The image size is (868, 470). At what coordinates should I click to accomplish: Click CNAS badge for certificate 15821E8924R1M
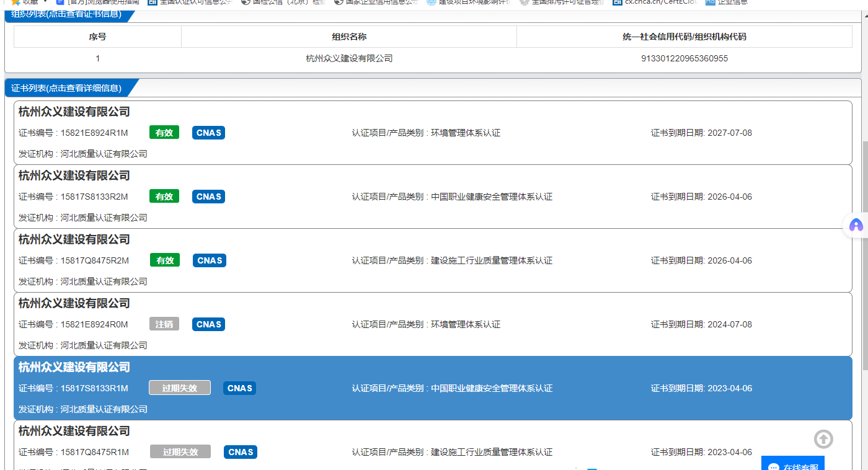(x=209, y=133)
